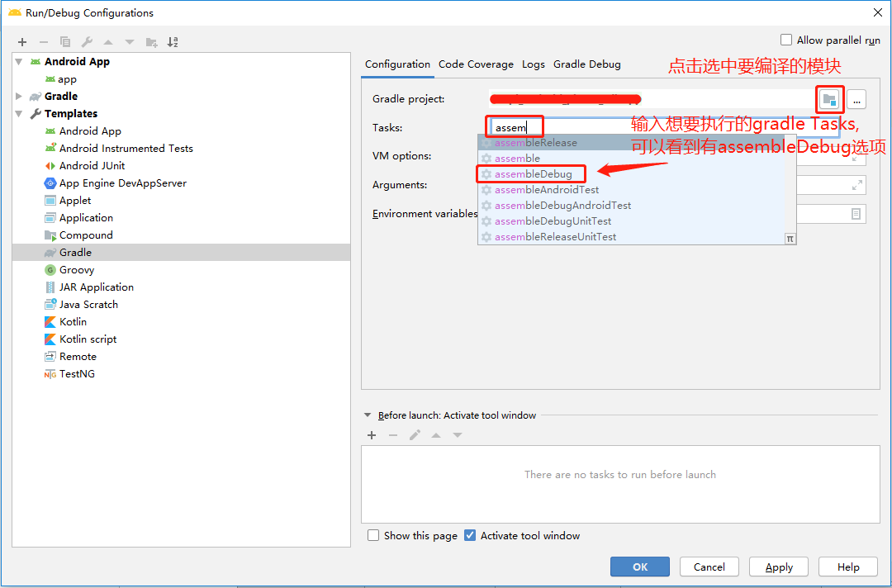
Task: Disable Activate tool window
Action: pos(470,535)
